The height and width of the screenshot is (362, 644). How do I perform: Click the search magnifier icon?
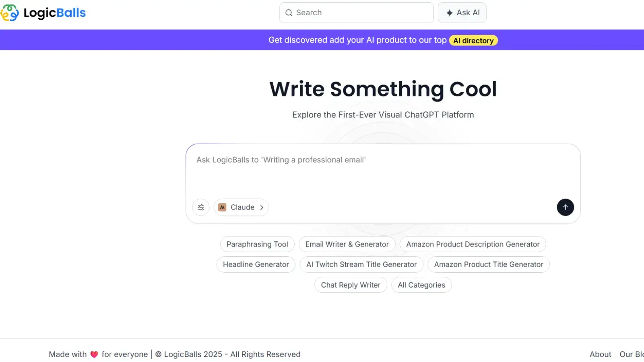(289, 12)
